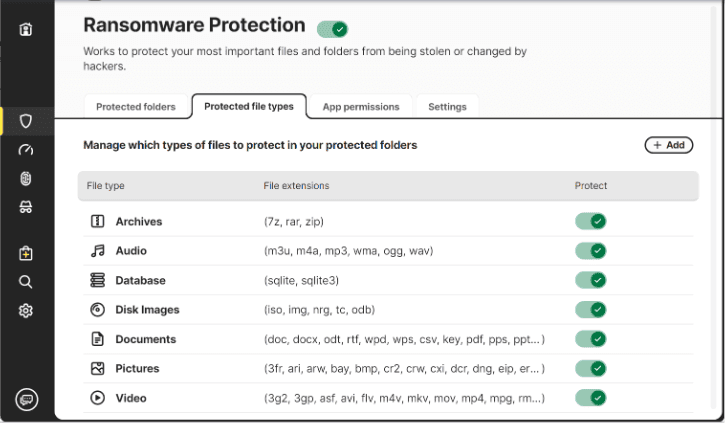Toggle protection for Audio files
This screenshot has height=423, width=725.
[x=590, y=251]
